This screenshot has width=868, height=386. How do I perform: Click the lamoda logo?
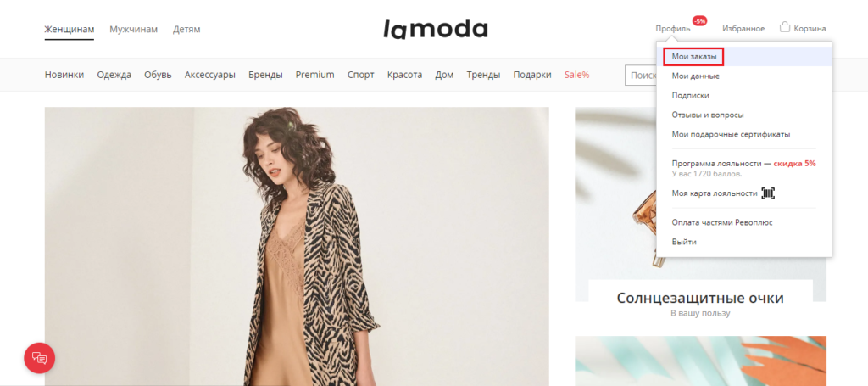point(435,28)
